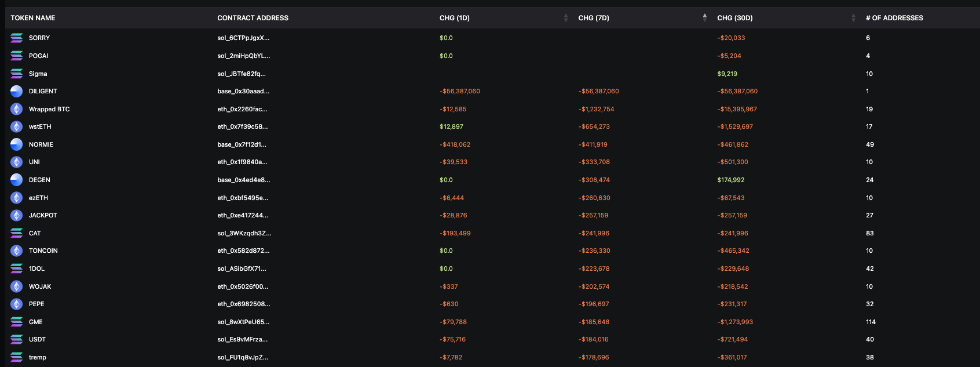Click UNI 7D change -$333,708
Viewport: 980px width, 367px height.
[594, 162]
